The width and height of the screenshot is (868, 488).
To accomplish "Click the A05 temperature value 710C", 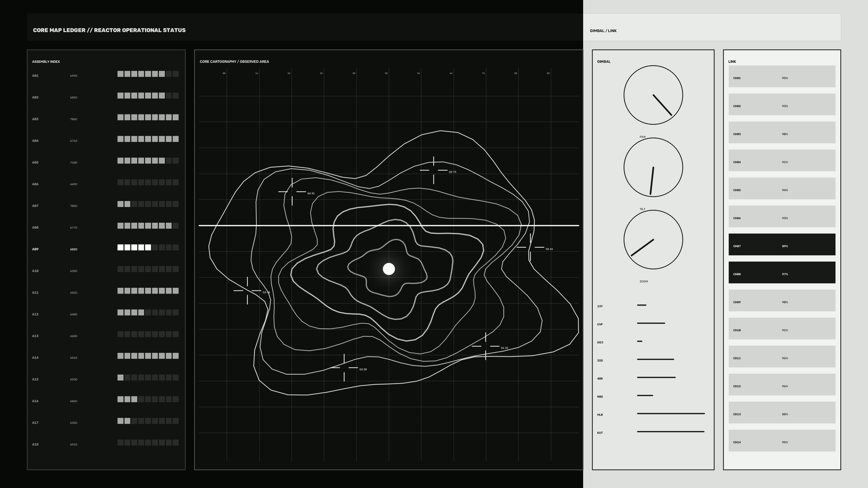I will [x=74, y=163].
